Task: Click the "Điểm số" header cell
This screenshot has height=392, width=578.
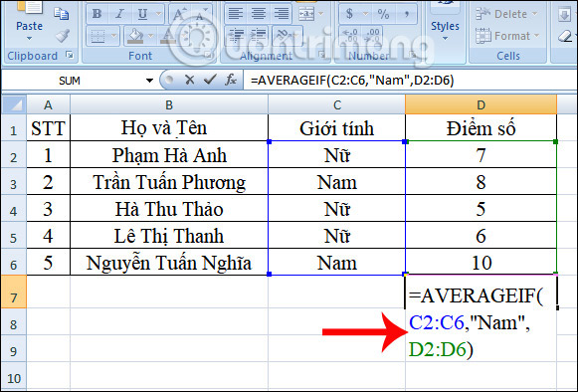Action: (x=481, y=128)
